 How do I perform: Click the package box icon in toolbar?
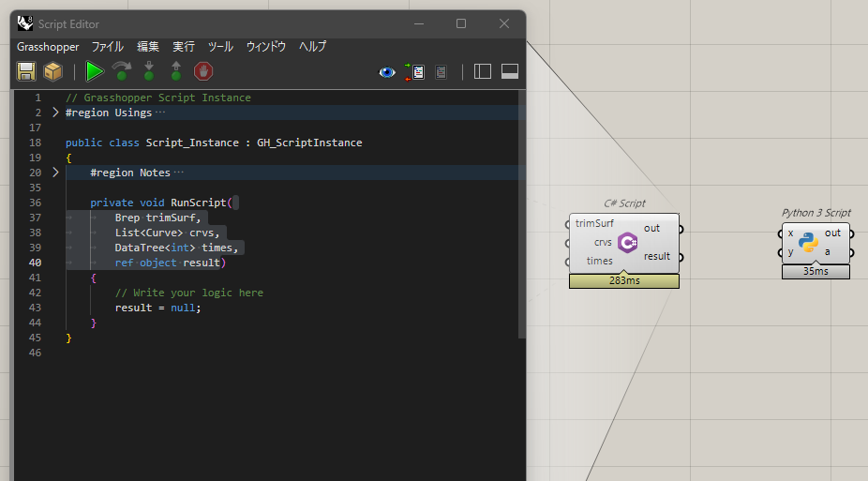[x=53, y=71]
